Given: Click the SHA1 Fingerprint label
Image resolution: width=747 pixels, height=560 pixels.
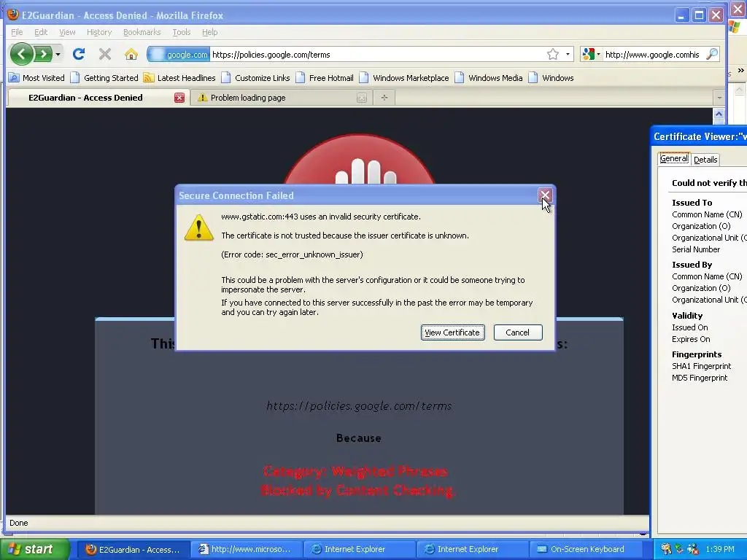Looking at the screenshot, I should click(x=701, y=366).
